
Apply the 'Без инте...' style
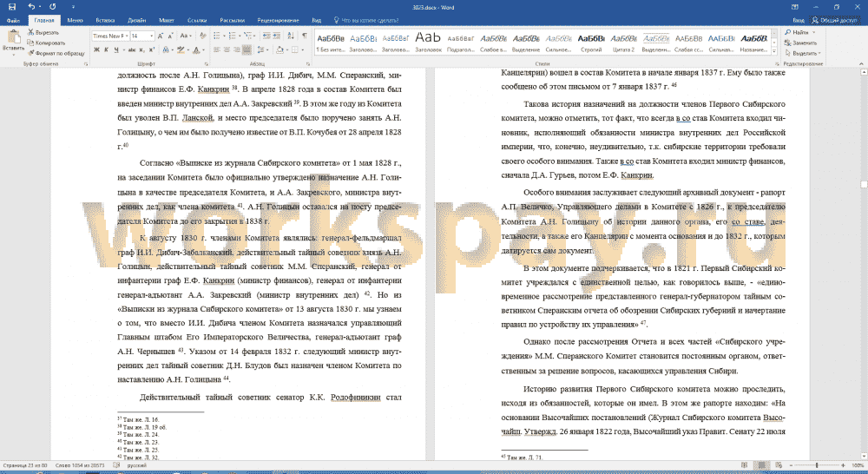point(331,43)
